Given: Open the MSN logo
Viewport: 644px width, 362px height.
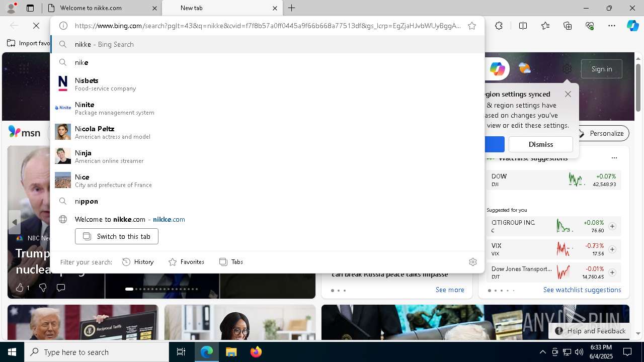Looking at the screenshot, I should click(x=24, y=132).
